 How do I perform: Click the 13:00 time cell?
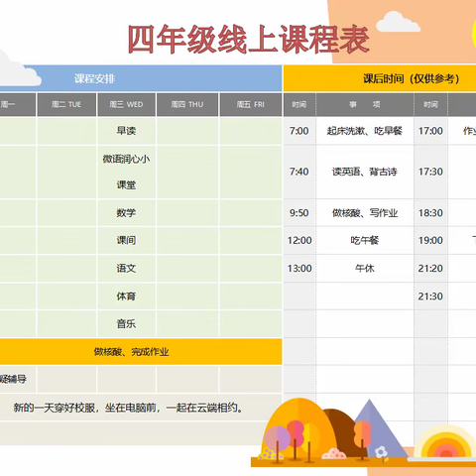(299, 268)
